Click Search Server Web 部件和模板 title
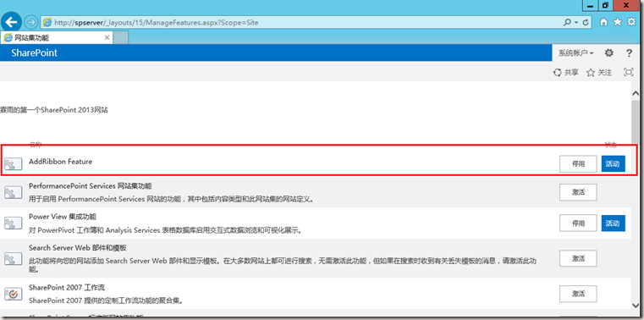This screenshot has width=644, height=320. pos(78,248)
